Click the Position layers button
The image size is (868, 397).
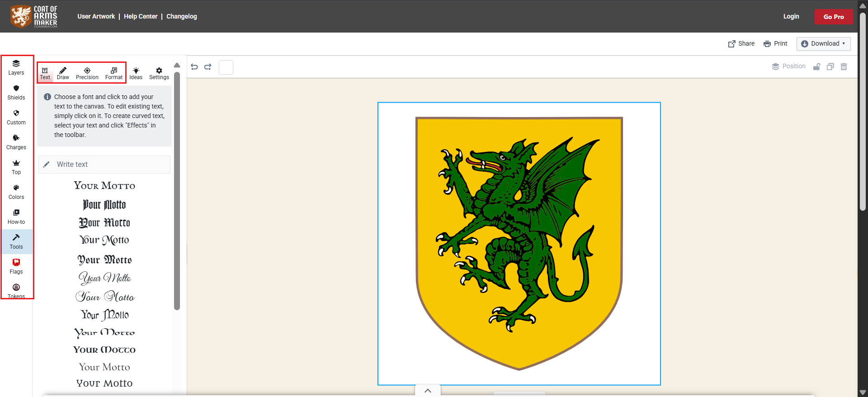[789, 66]
